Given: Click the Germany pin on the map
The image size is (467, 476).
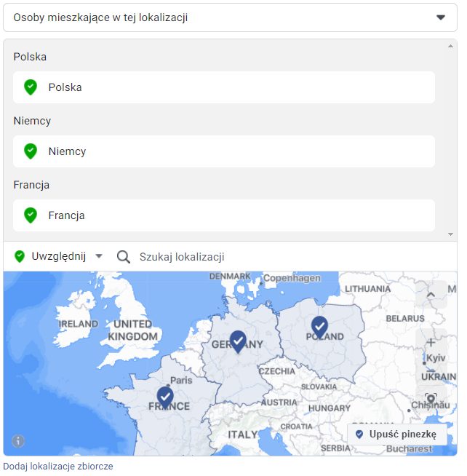Looking at the screenshot, I should tap(238, 341).
